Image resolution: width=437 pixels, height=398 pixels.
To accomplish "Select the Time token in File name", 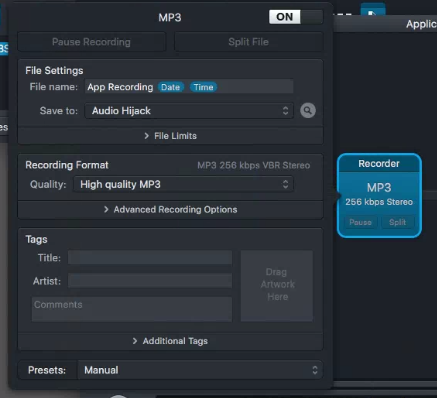I will 203,87.
